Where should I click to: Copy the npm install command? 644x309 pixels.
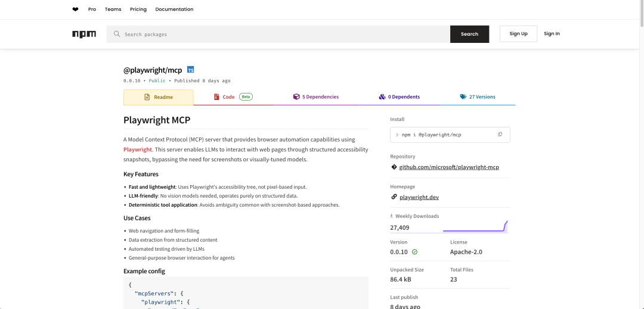[500, 135]
